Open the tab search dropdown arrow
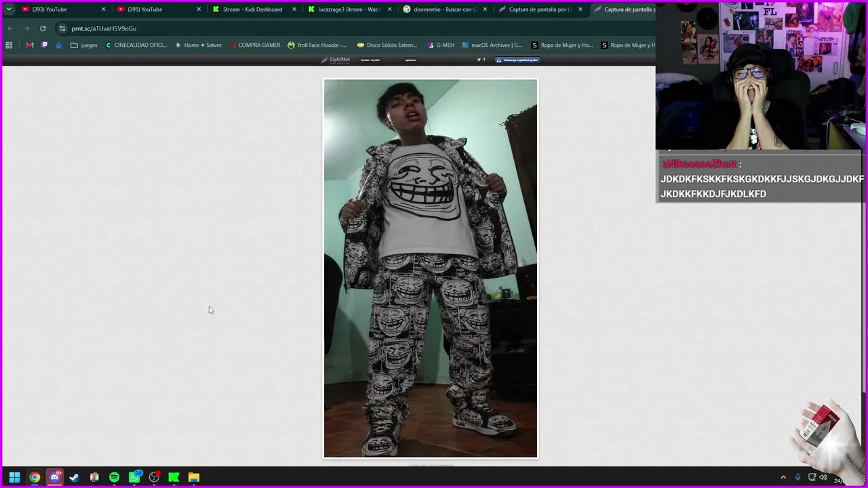The image size is (868, 488). tap(9, 9)
